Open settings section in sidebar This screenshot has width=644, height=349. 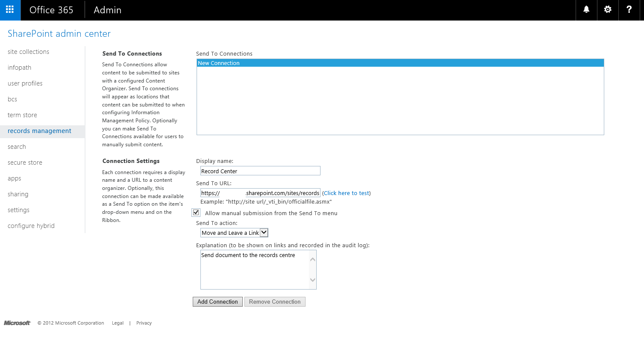click(18, 210)
